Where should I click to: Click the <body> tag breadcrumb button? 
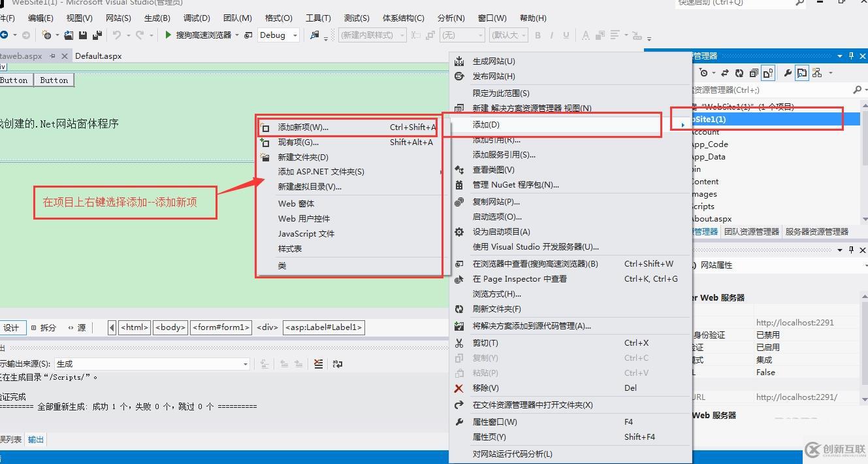(170, 327)
